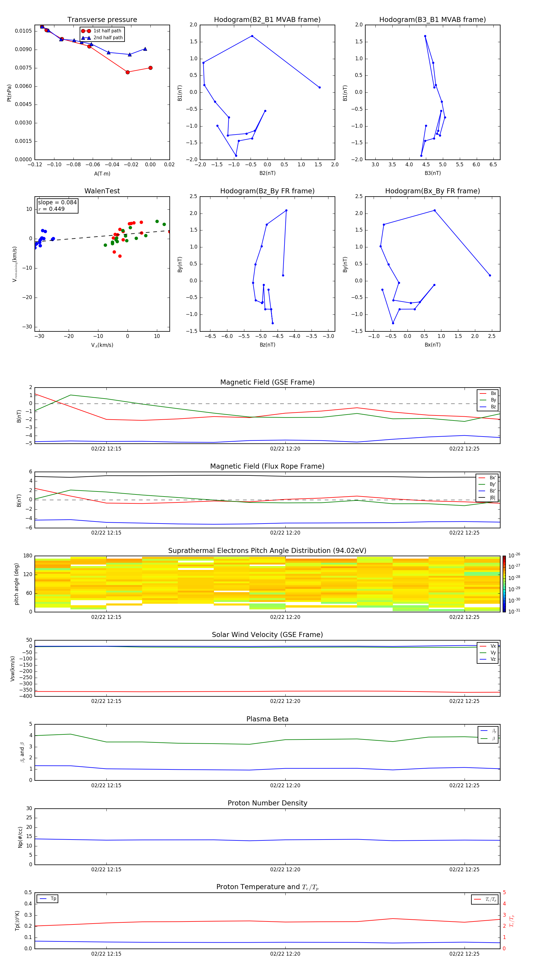Click the 10^-31 colorbar tick label
Screen dimensions: 535x980
514,611
